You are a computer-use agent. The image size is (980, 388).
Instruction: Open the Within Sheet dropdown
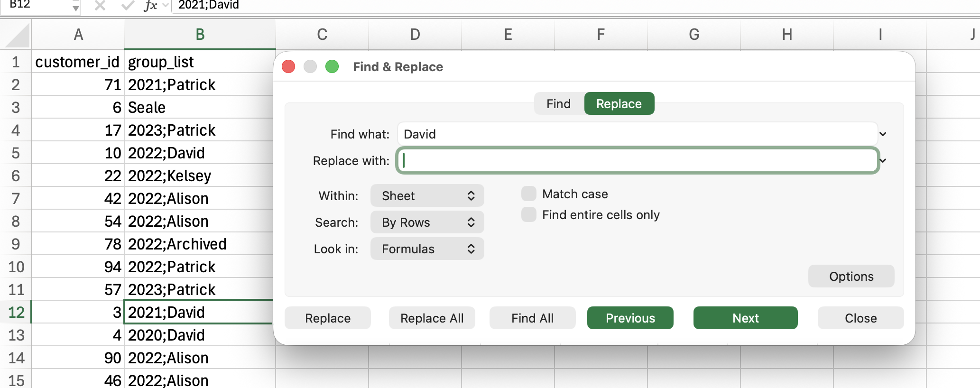427,196
